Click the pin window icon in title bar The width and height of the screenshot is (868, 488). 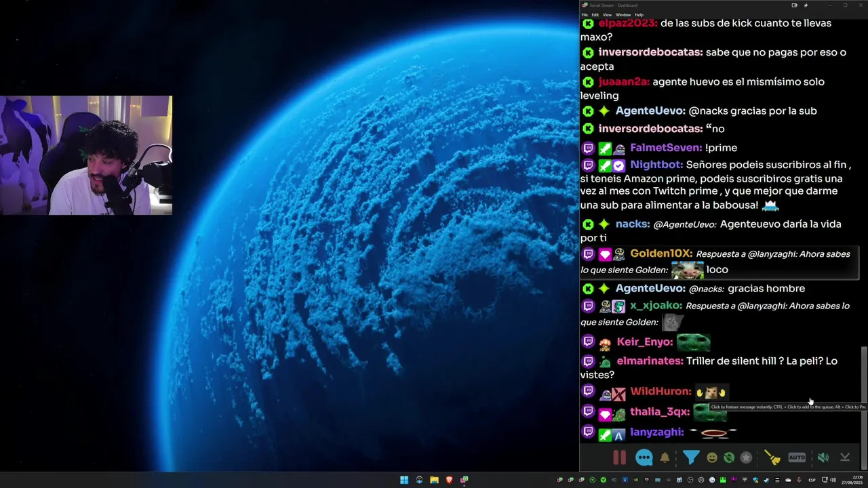[x=806, y=5]
